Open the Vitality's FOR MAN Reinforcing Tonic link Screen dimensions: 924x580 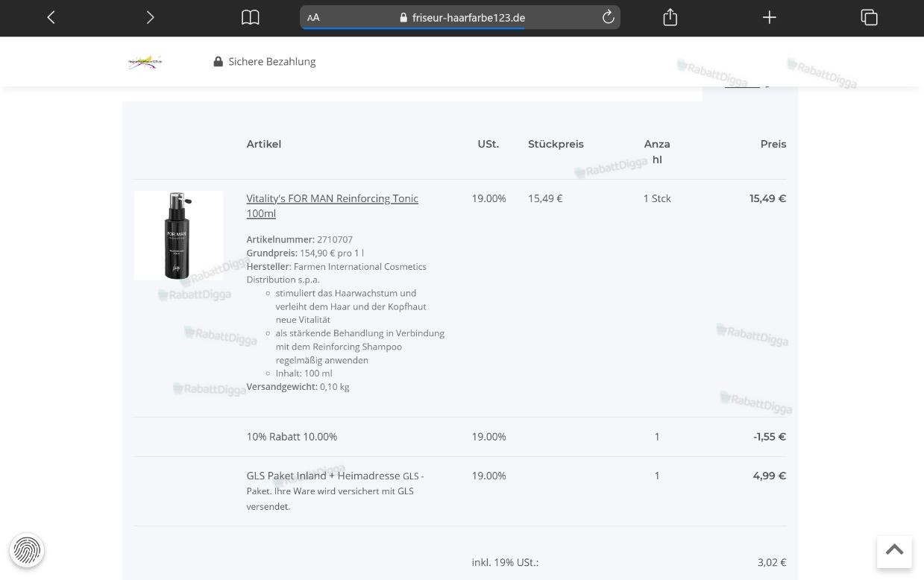[x=332, y=206]
